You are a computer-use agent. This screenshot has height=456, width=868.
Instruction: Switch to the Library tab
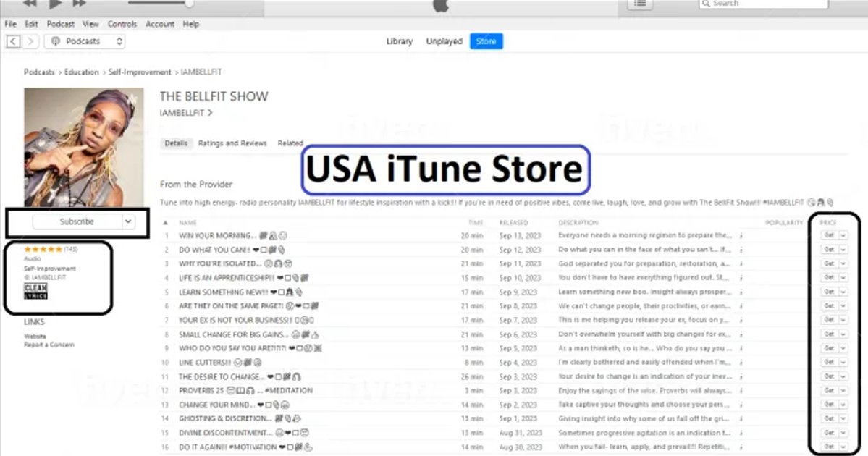399,41
